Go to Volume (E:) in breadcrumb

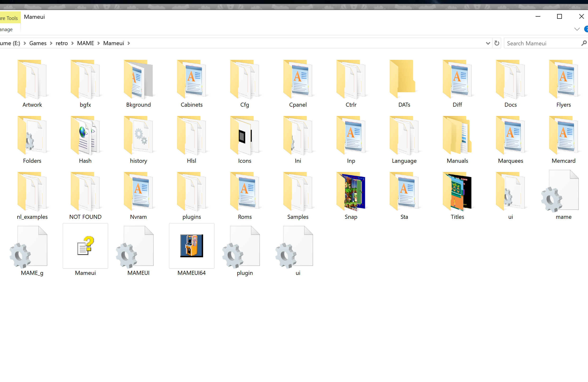(10, 43)
